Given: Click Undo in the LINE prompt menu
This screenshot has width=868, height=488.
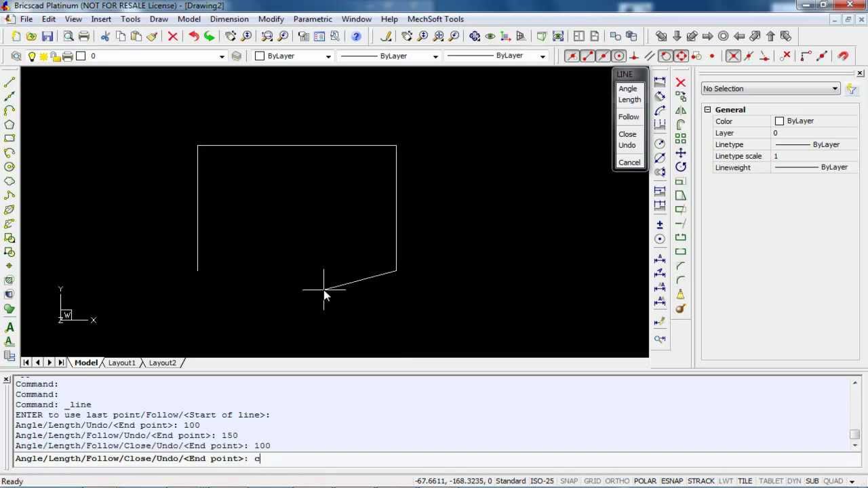Looking at the screenshot, I should coord(627,145).
